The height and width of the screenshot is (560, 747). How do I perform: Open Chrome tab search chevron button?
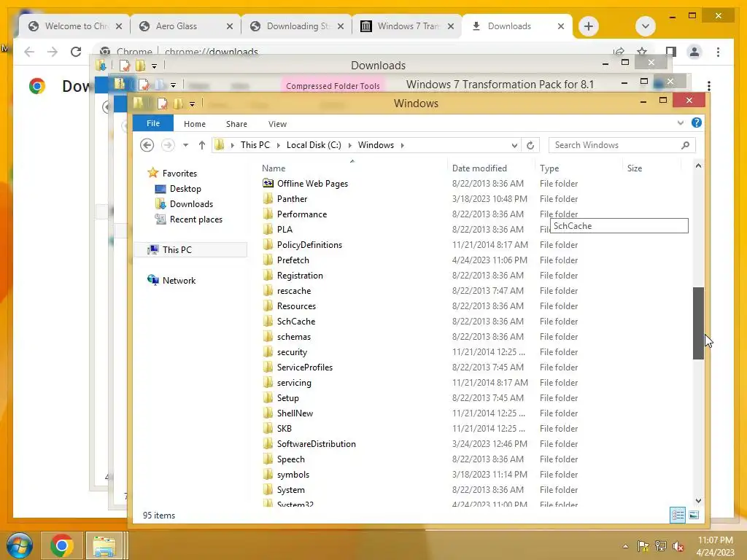click(646, 26)
